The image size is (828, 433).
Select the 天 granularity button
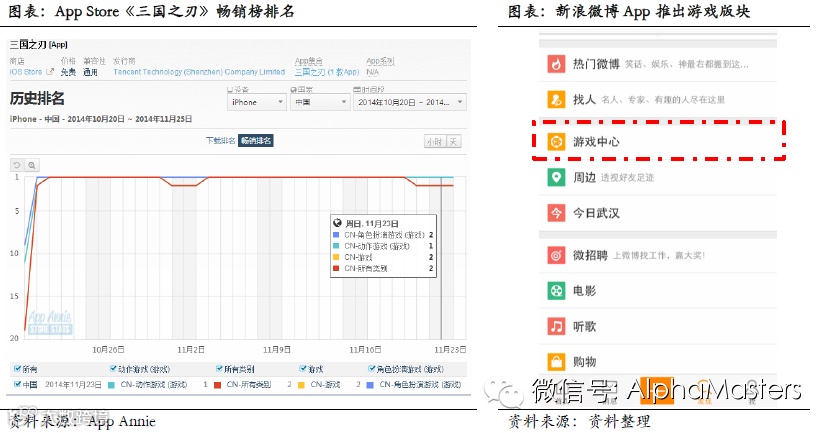click(x=454, y=142)
